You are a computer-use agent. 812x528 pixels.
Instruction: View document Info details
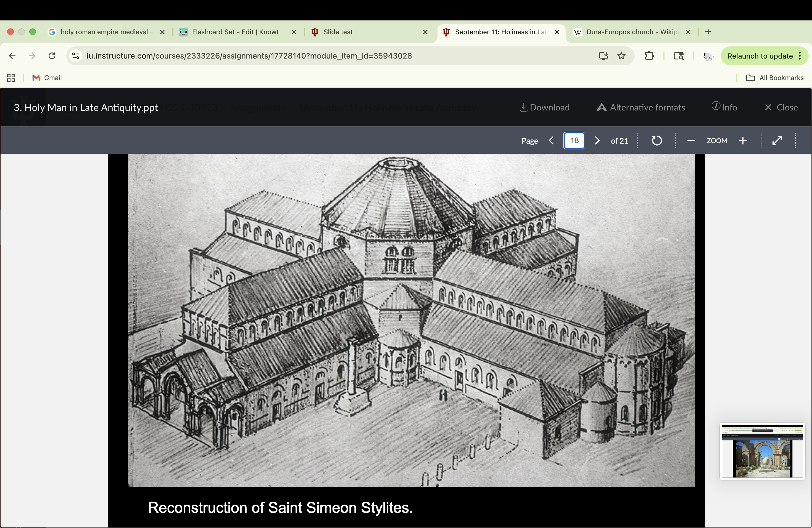click(x=724, y=107)
